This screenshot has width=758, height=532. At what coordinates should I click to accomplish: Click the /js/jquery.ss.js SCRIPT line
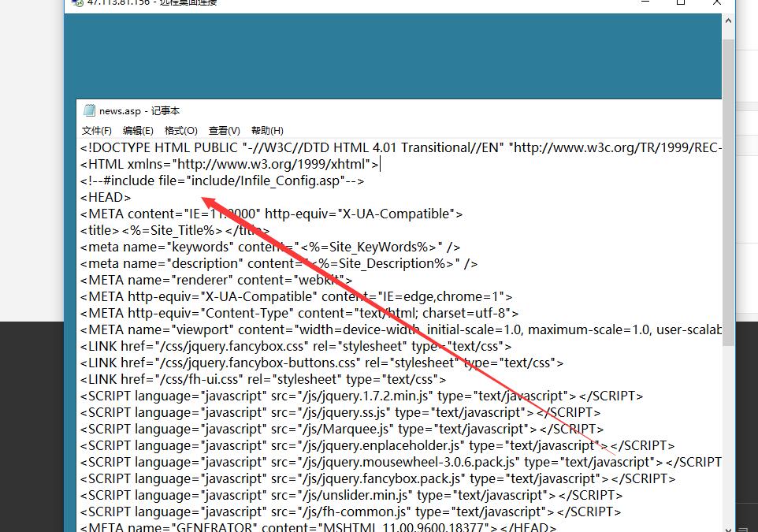tap(340, 412)
